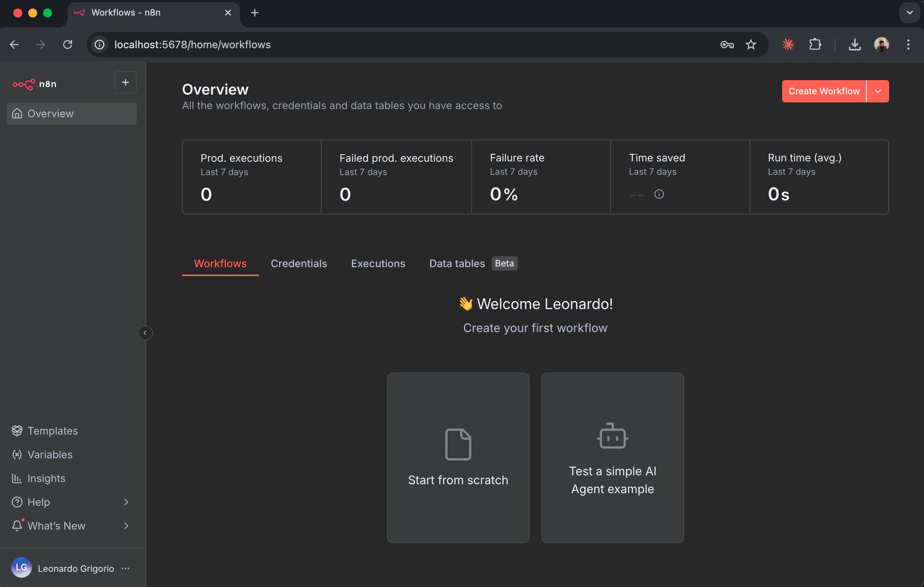This screenshot has width=924, height=587.
Task: Select the Overview home item
Action: pyautogui.click(x=50, y=113)
